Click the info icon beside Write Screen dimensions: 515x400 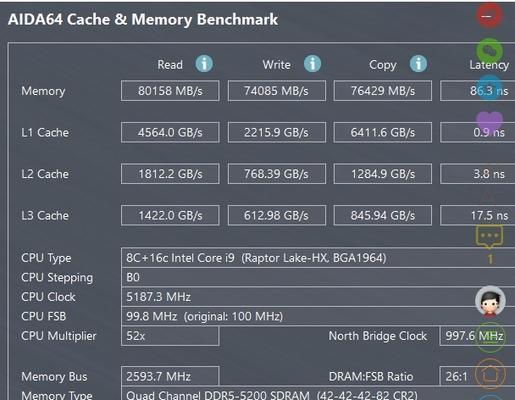[312, 63]
